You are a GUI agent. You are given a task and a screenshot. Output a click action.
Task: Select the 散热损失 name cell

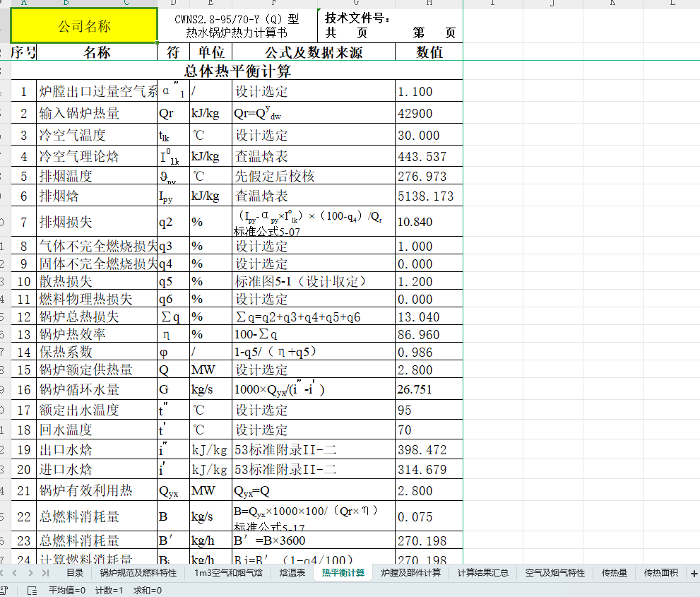coord(97,281)
